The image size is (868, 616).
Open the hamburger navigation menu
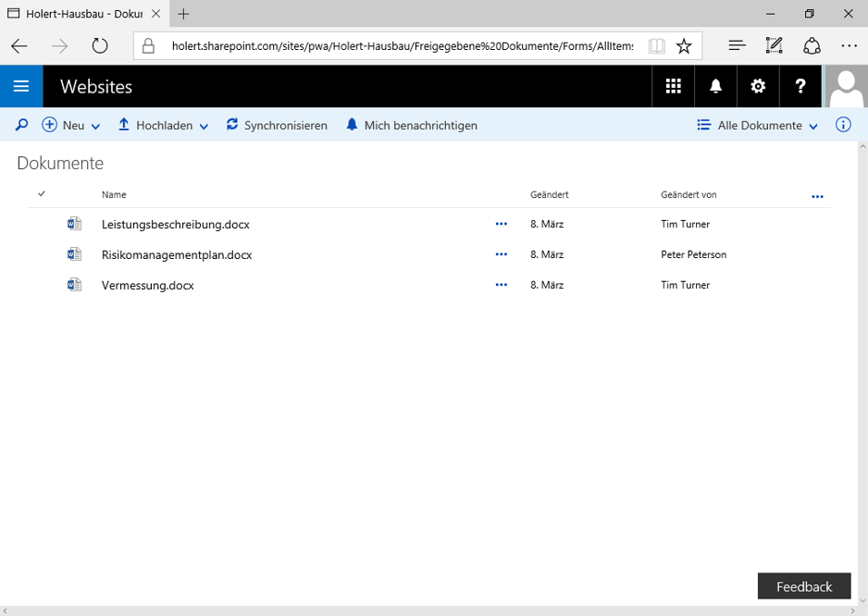(x=21, y=86)
